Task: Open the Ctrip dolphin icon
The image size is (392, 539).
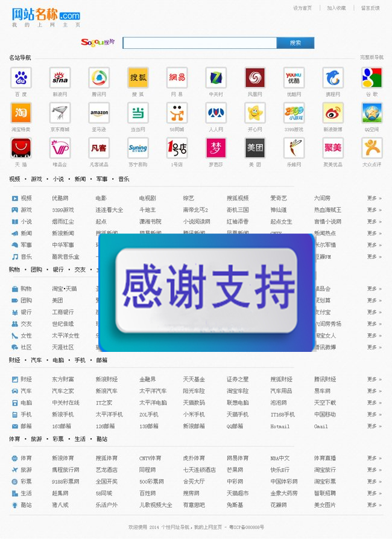Action: coord(333,78)
